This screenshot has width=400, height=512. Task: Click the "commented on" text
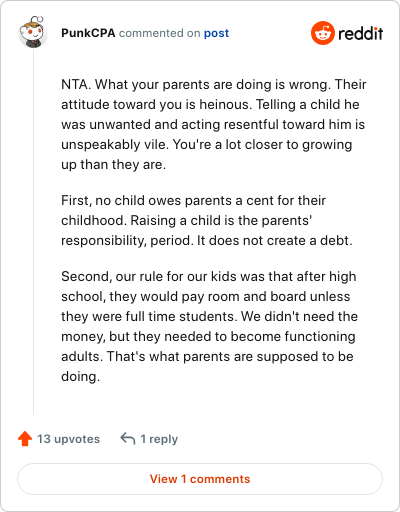[x=159, y=33]
